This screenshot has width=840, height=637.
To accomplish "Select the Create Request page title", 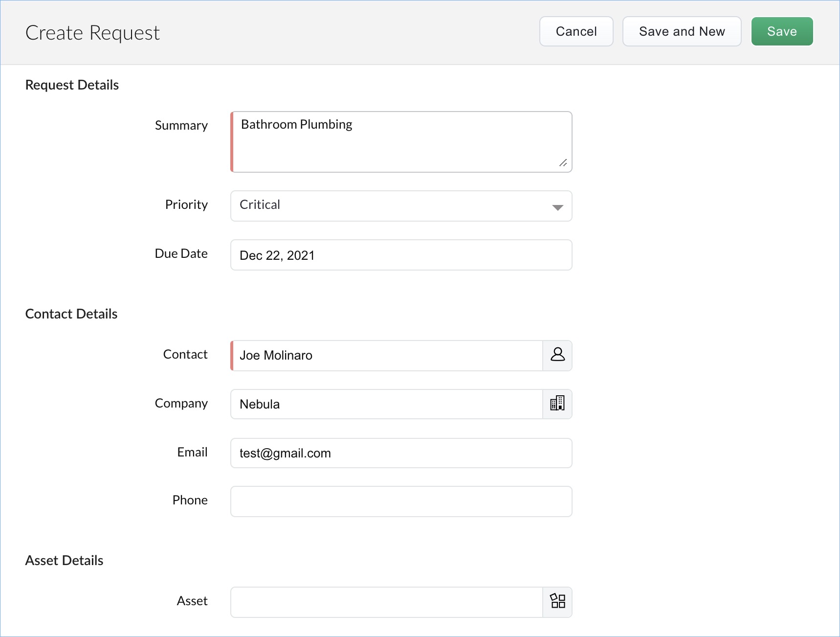I will [x=92, y=33].
